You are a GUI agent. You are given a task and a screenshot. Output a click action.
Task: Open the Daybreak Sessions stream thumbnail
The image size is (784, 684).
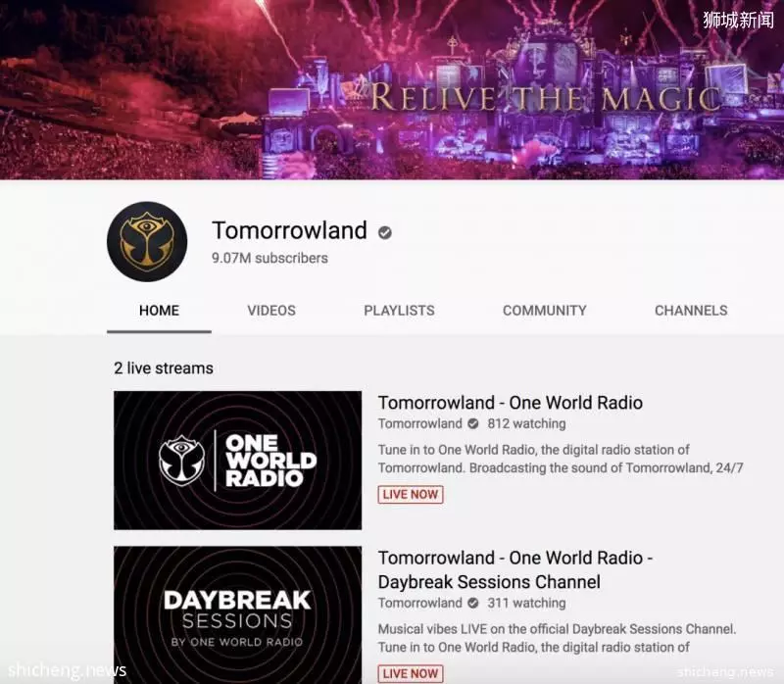point(237,615)
